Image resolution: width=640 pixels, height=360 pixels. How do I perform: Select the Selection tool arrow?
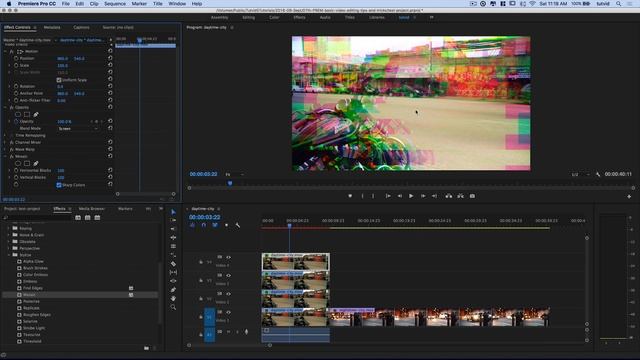(x=173, y=212)
